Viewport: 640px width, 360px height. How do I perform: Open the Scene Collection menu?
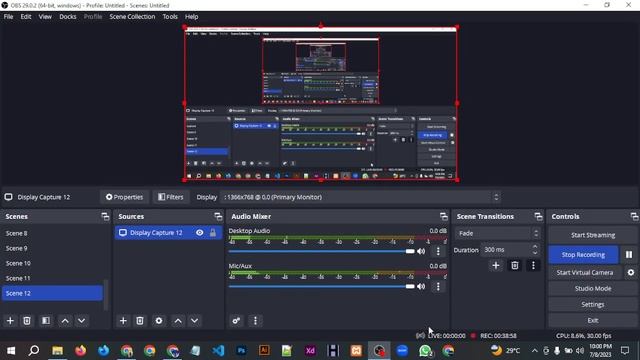pyautogui.click(x=132, y=17)
